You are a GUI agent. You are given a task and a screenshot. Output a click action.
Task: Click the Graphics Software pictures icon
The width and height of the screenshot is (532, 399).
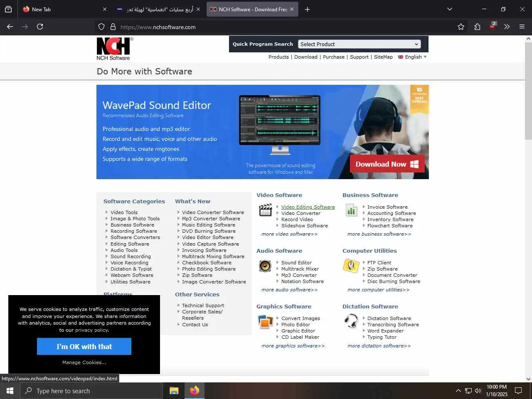click(265, 322)
